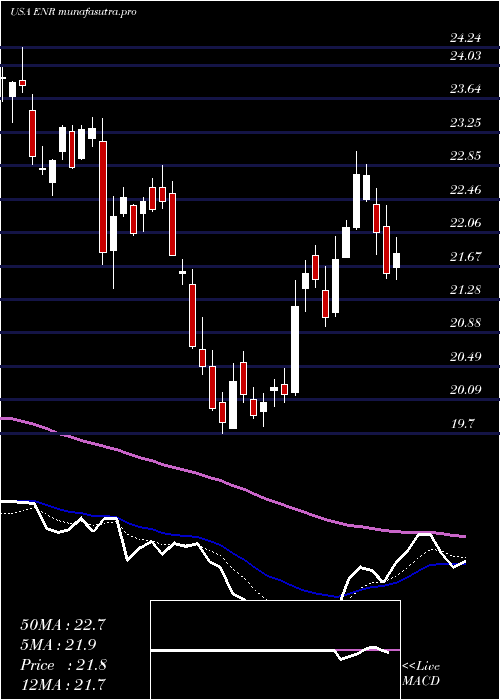Select the 19.7 price axis label

(x=462, y=424)
